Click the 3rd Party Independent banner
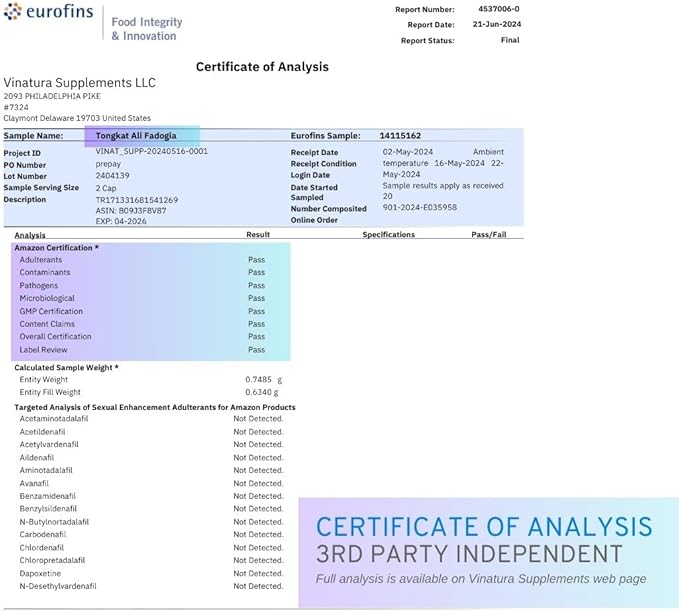The height and width of the screenshot is (611, 679). (x=469, y=554)
